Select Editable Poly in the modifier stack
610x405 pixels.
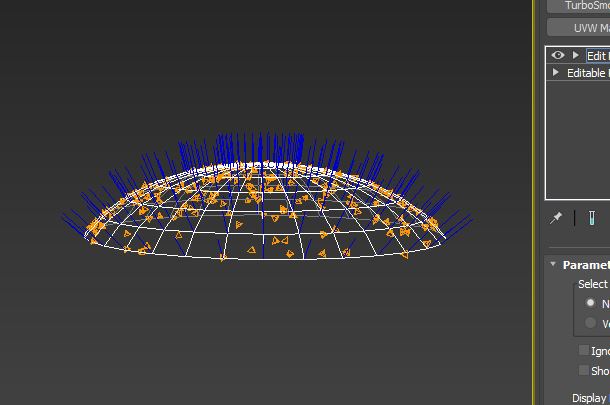pyautogui.click(x=588, y=73)
